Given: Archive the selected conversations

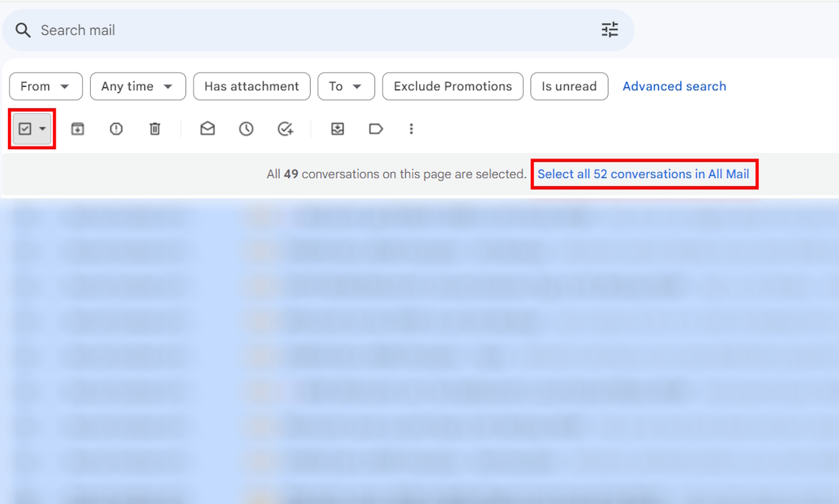Looking at the screenshot, I should [77, 129].
